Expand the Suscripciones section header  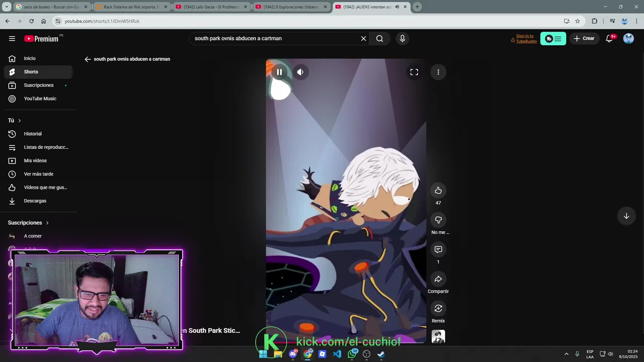coord(28,223)
